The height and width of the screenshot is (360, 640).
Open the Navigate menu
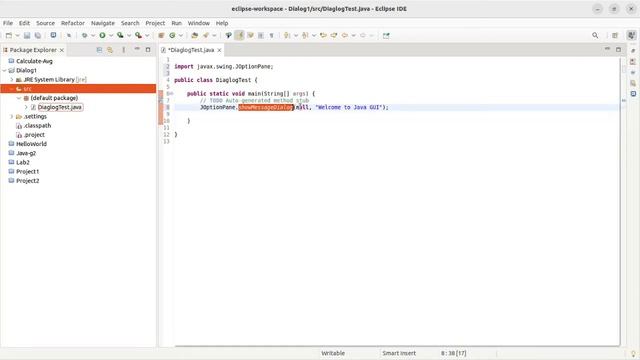pos(103,23)
